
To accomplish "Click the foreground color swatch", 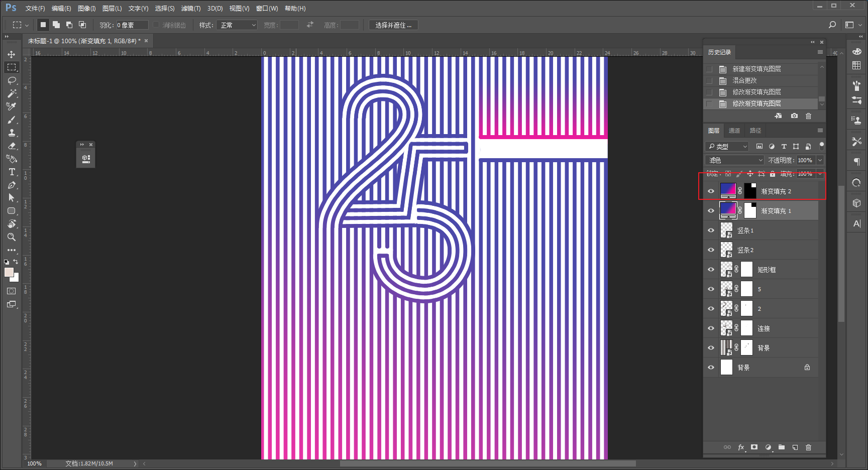I will [9, 272].
